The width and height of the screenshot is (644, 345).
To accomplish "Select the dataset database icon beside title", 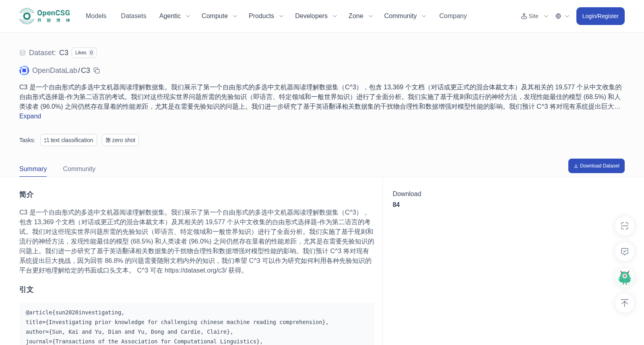I will [x=23, y=53].
